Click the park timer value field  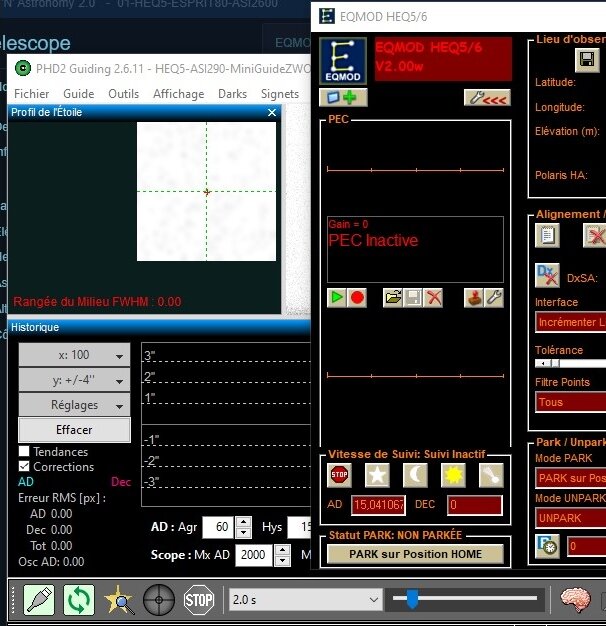(587, 546)
